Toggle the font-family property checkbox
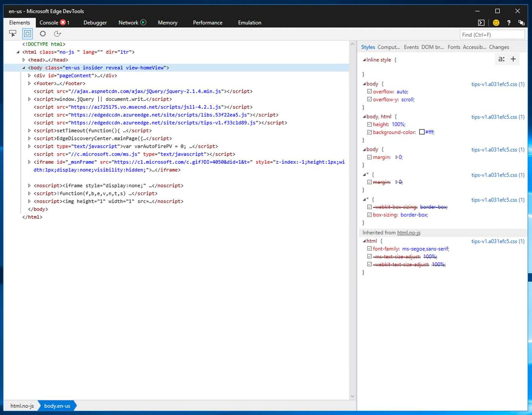Viewport: 532px width, 415px height. tap(369, 249)
